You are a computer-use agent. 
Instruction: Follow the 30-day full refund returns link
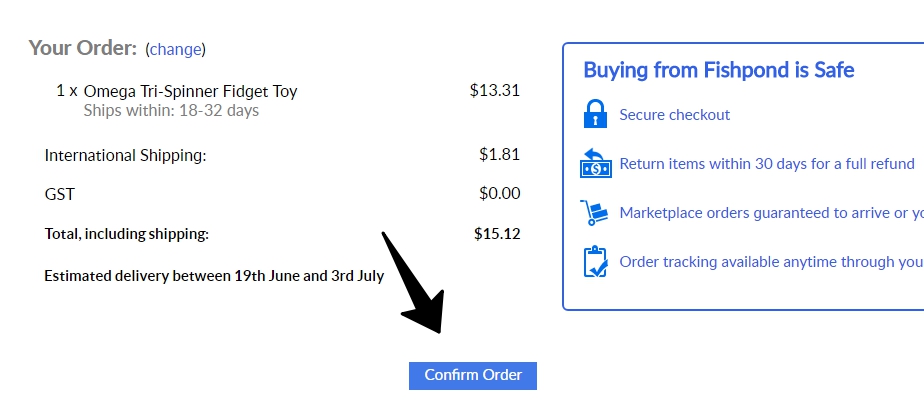click(x=767, y=164)
